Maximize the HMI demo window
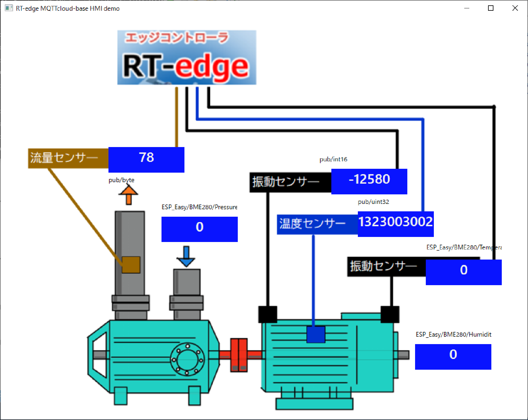Screen dimensions: 528x420 [x=491, y=8]
